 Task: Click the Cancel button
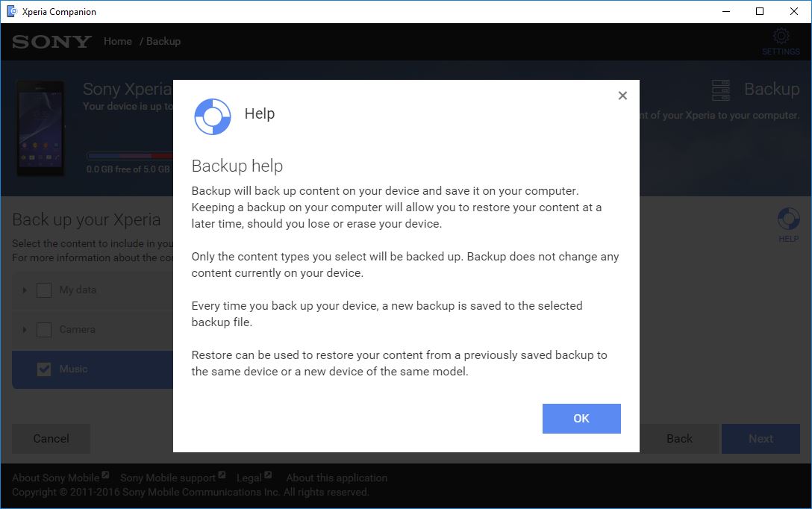(51, 439)
